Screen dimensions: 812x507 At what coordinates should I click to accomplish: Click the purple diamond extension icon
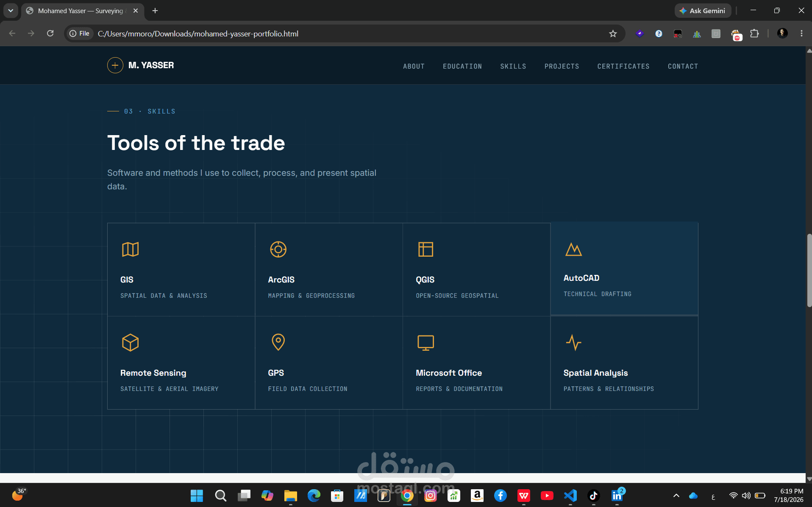pyautogui.click(x=640, y=33)
